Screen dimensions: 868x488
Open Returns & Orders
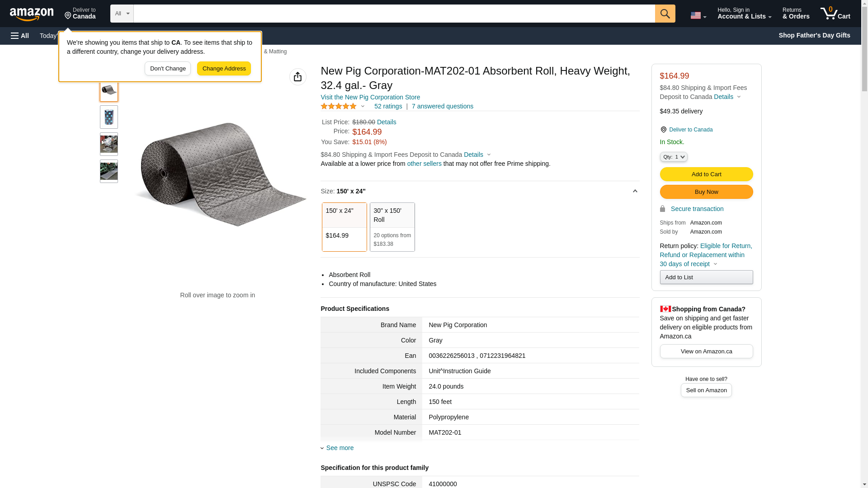(796, 14)
